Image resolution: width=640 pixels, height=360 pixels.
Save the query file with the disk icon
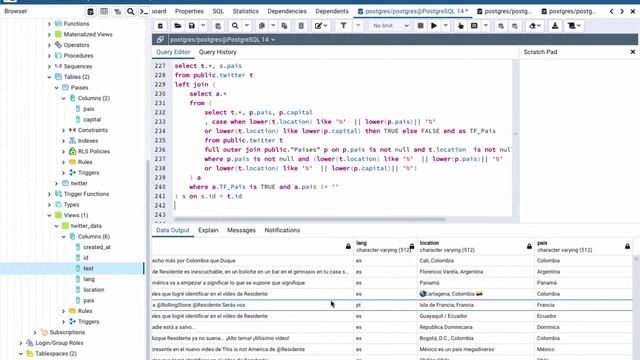(191, 26)
